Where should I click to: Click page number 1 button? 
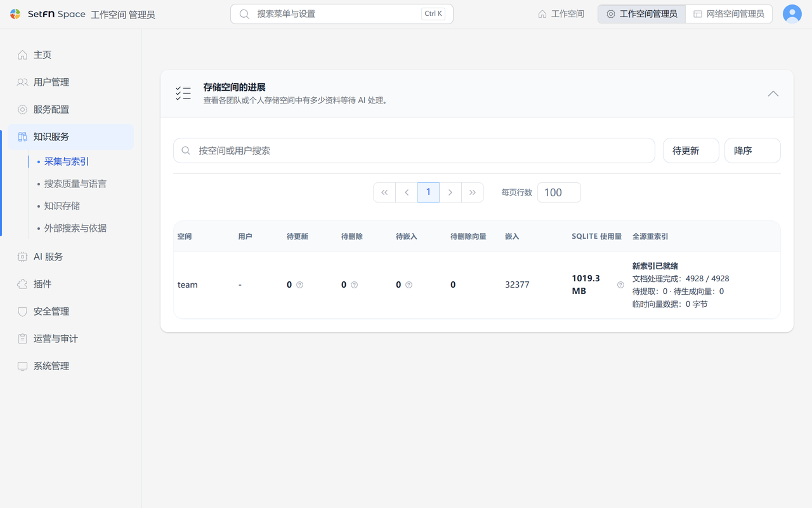coord(428,192)
